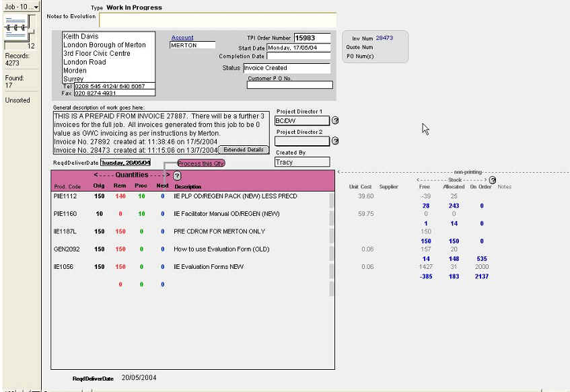The height and width of the screenshot is (392, 570).
Task: Click description IIE Facilitator Manual OD/REGEN (NEW)
Action: (227, 214)
